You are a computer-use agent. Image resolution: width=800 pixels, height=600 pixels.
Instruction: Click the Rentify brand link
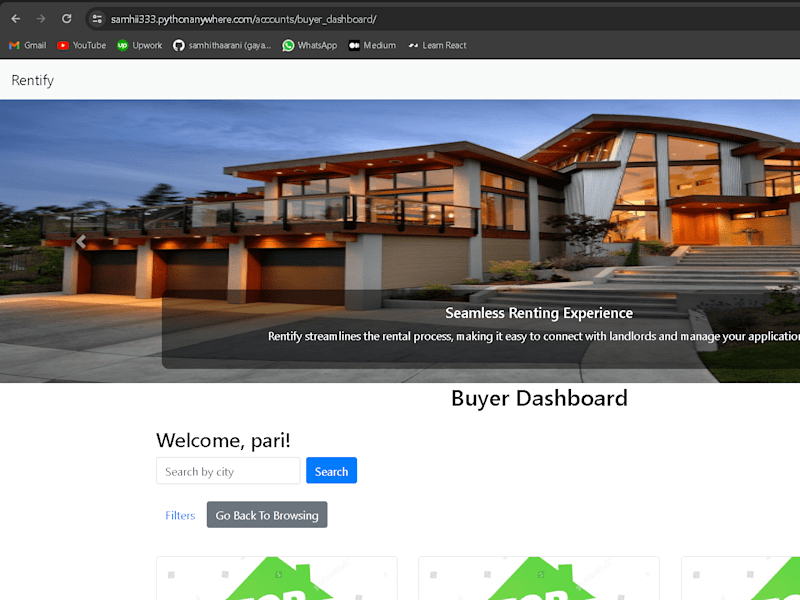pos(33,80)
